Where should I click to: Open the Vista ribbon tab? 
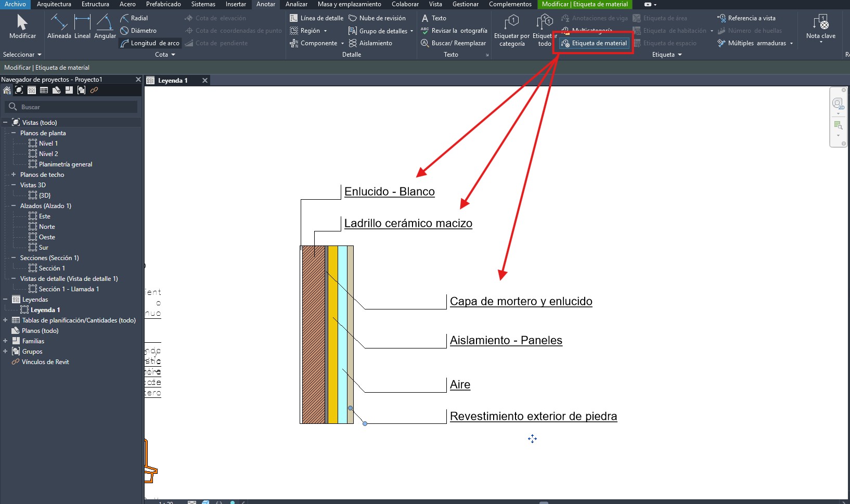coord(435,4)
